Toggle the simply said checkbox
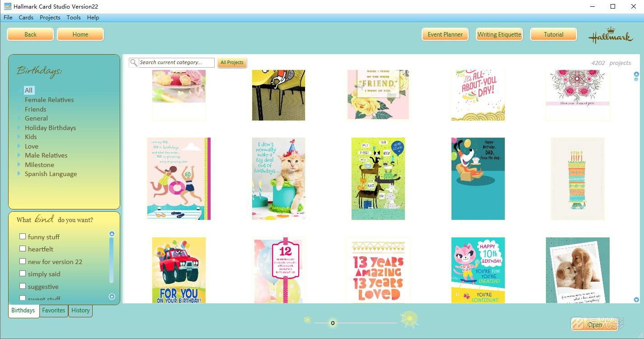 coord(23,274)
